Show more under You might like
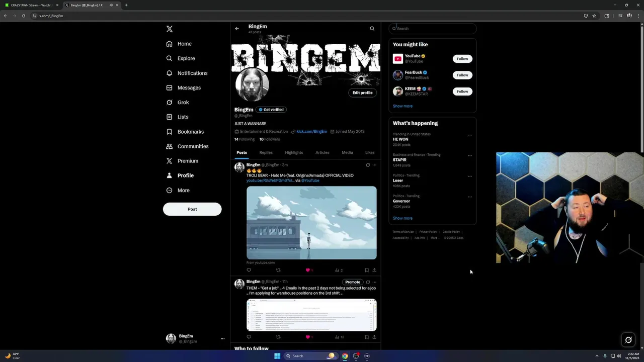Image resolution: width=644 pixels, height=362 pixels. 403,106
